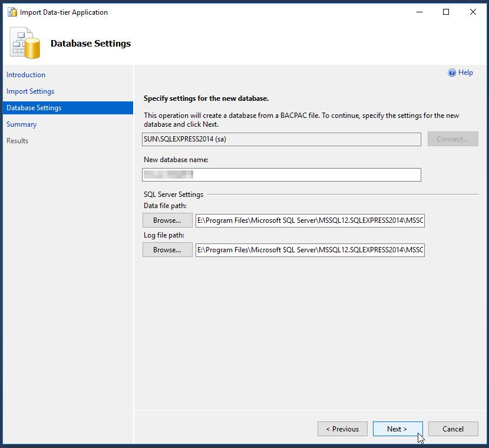Click the Previous button
Screen dimensions: 489x448
342,429
